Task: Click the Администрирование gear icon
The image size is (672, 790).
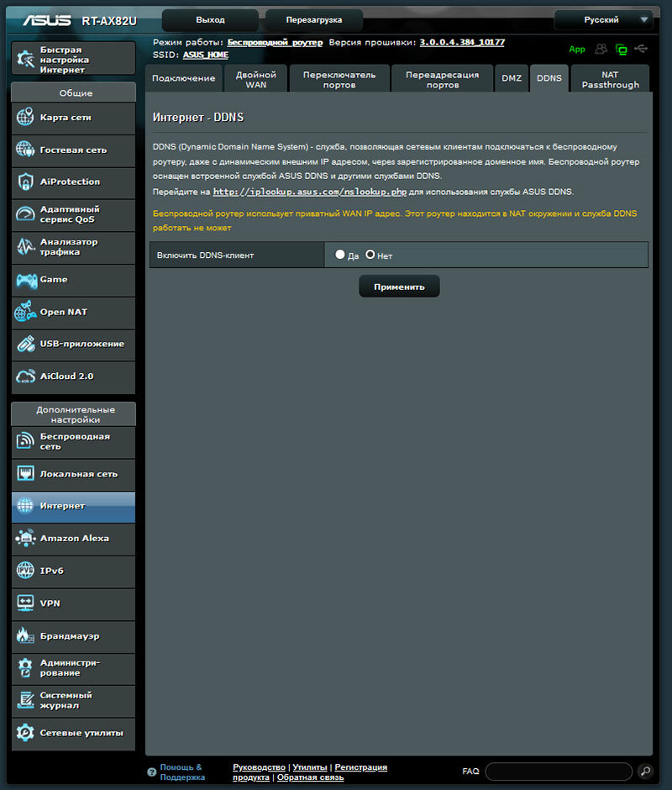Action: [x=25, y=667]
